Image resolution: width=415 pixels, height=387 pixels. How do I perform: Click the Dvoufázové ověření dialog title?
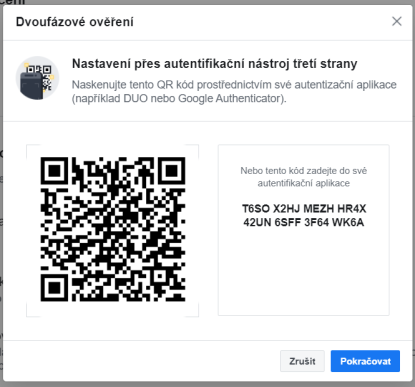pyautogui.click(x=75, y=22)
